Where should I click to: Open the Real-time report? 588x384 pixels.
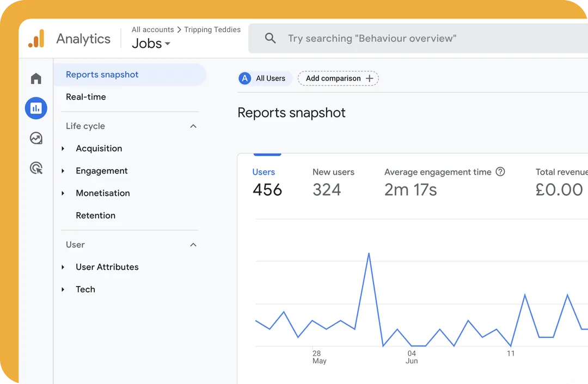pos(86,97)
